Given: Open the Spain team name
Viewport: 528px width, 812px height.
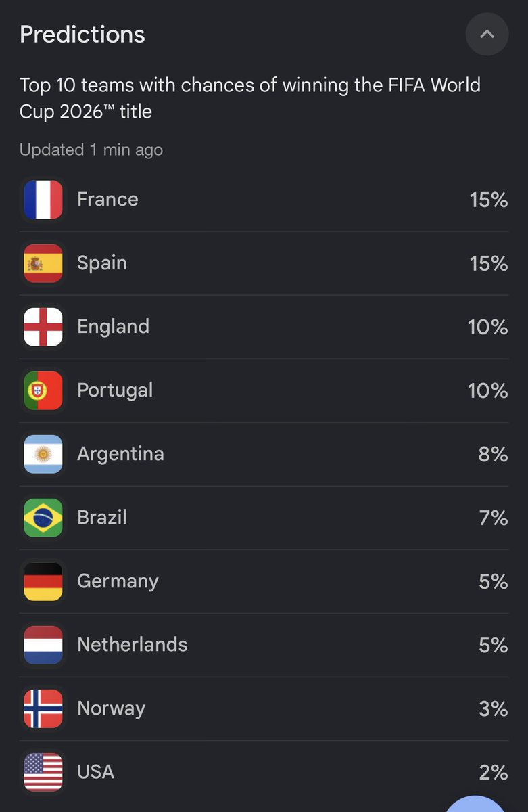Looking at the screenshot, I should click(102, 263).
